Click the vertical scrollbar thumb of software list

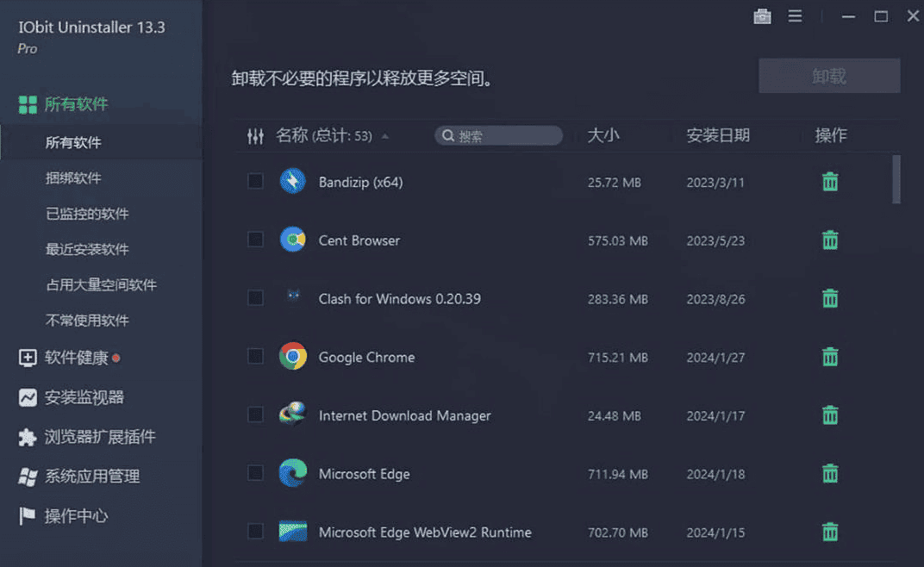[x=896, y=179]
